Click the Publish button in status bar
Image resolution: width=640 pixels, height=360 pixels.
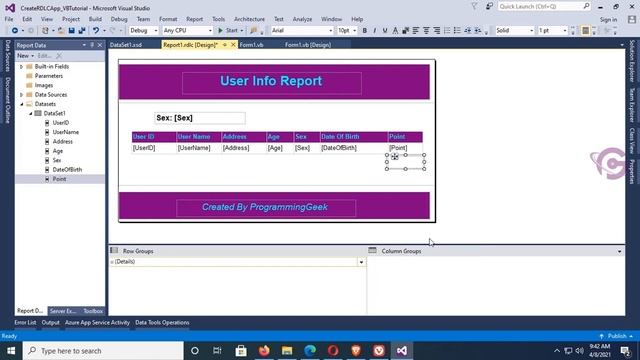click(617, 336)
